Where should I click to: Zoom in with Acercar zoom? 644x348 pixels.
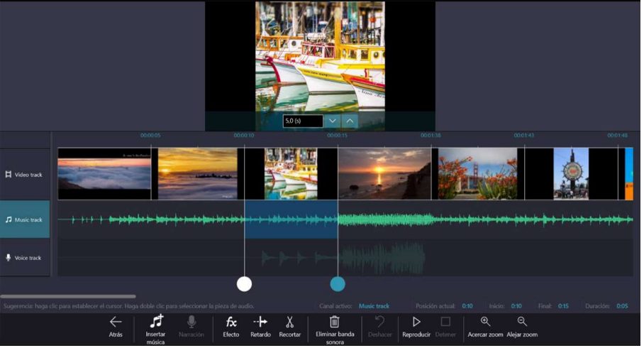485,322
